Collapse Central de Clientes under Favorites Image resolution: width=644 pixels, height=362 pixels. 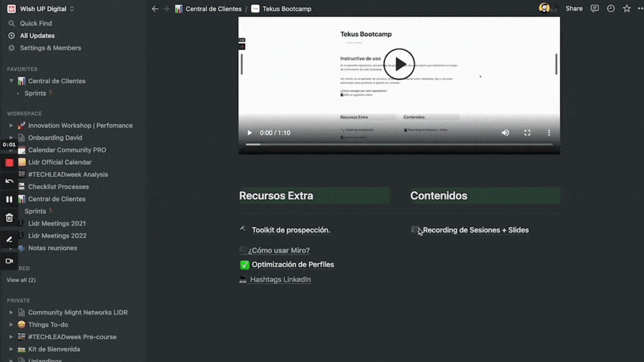click(11, 81)
